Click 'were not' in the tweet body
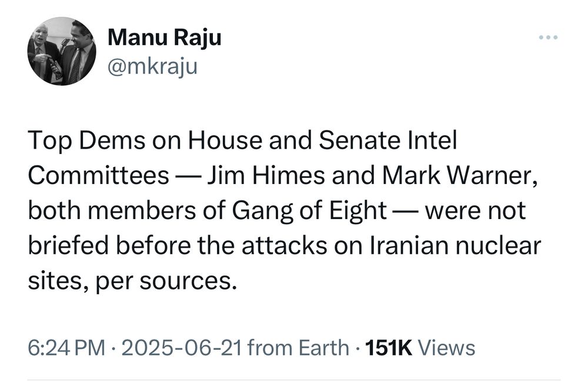Viewport: 588px width, 383px height. pos(476,211)
